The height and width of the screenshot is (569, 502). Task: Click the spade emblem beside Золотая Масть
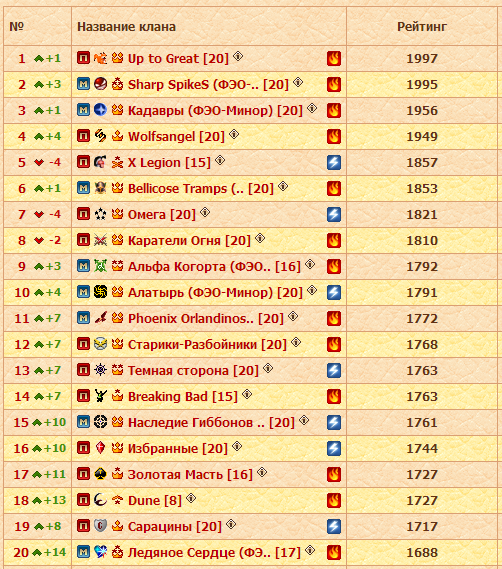tap(100, 474)
